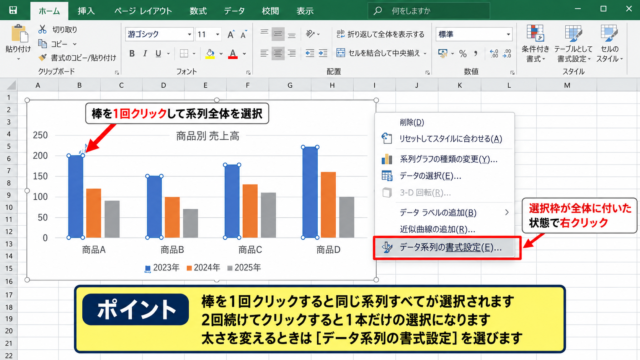The width and height of the screenshot is (640, 360).
Task: Click the Cut (切り取り) scissors icon
Action: (x=42, y=29)
